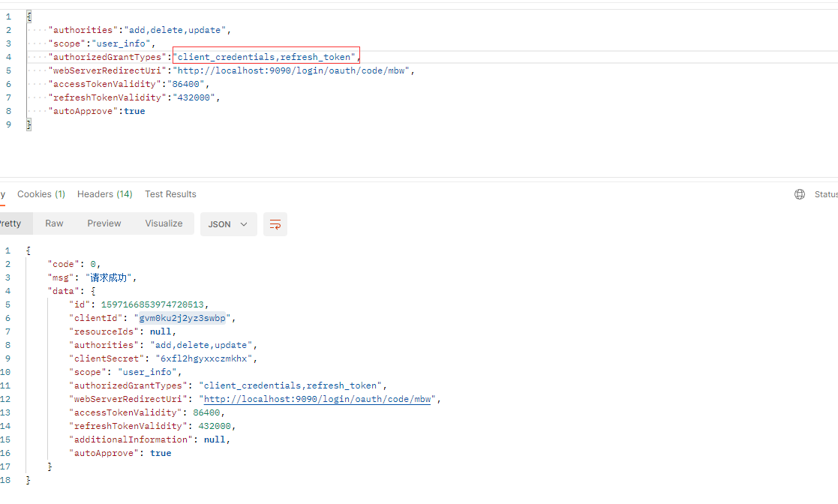The image size is (838, 504).
Task: Click the autoApprove true value in the request body
Action: pos(135,111)
